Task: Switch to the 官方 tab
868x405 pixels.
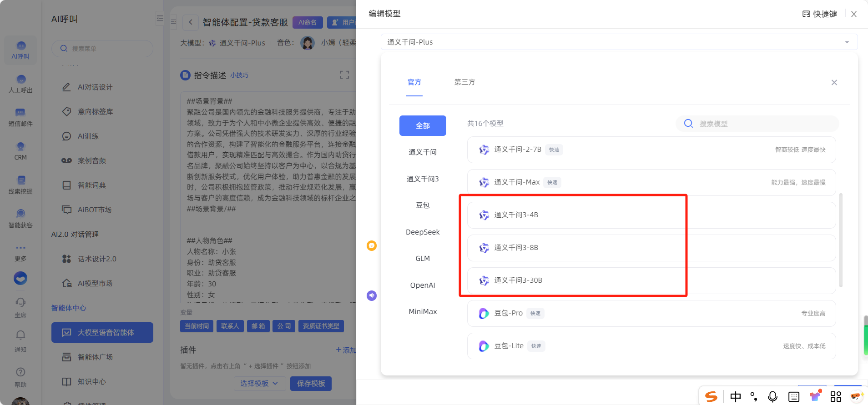Action: click(414, 82)
